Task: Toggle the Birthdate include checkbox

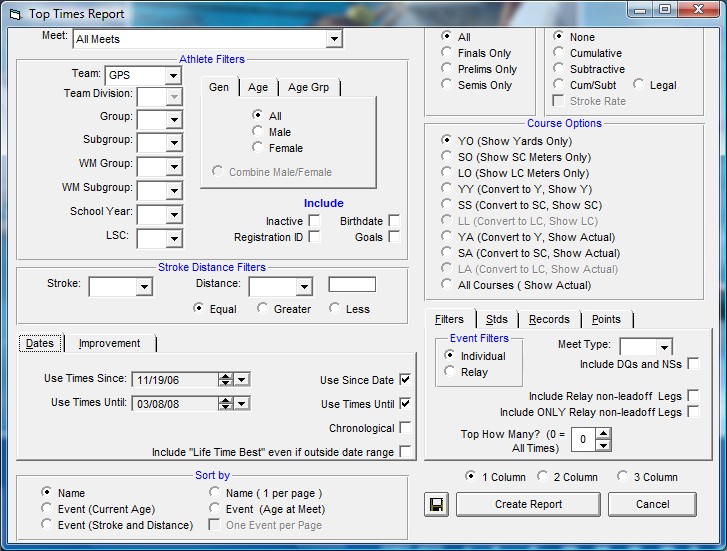Action: tap(395, 221)
